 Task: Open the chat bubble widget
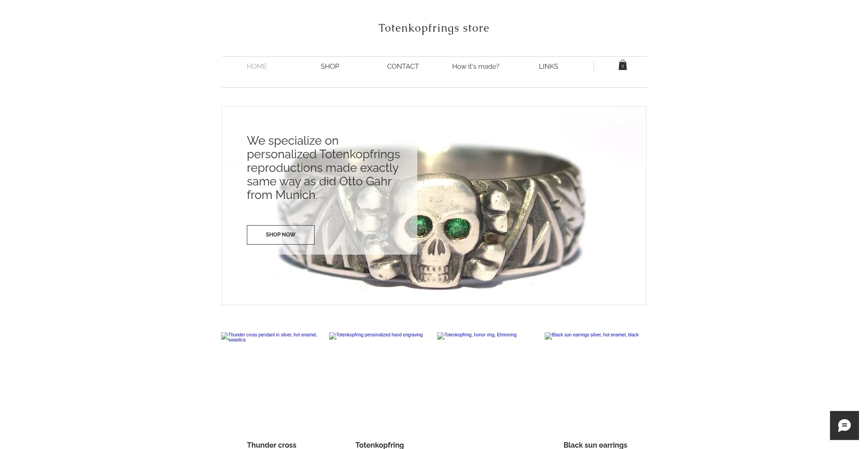(x=844, y=425)
